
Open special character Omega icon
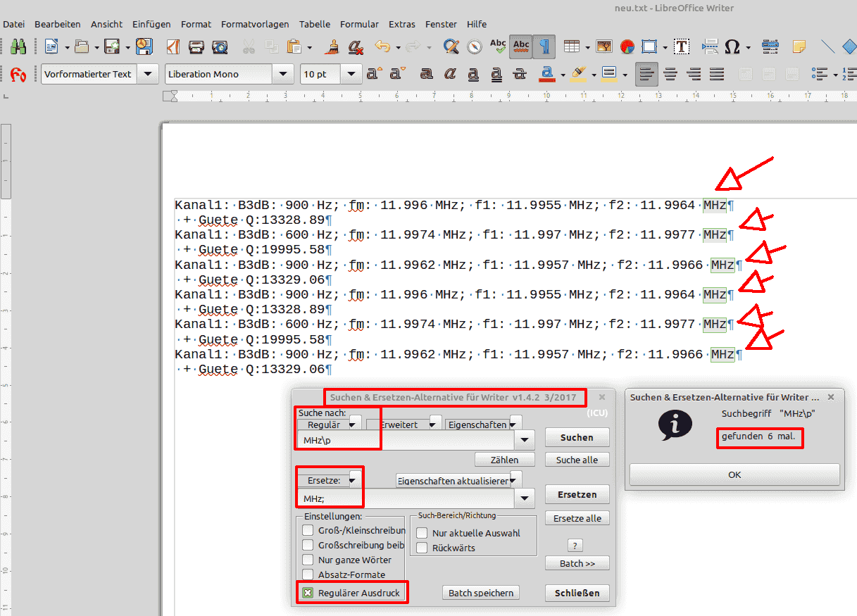(732, 47)
